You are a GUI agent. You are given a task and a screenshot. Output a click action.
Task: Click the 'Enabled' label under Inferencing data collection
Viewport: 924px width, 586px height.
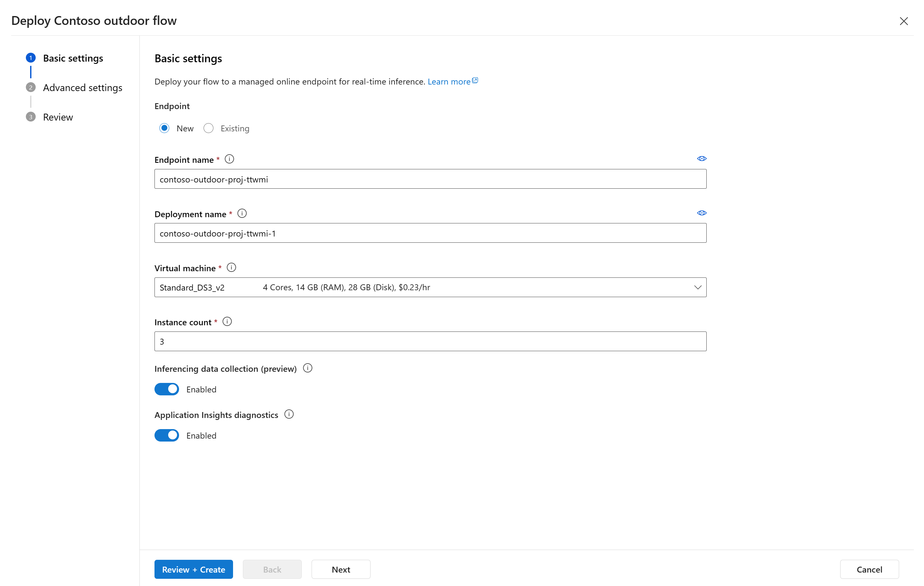pyautogui.click(x=201, y=389)
